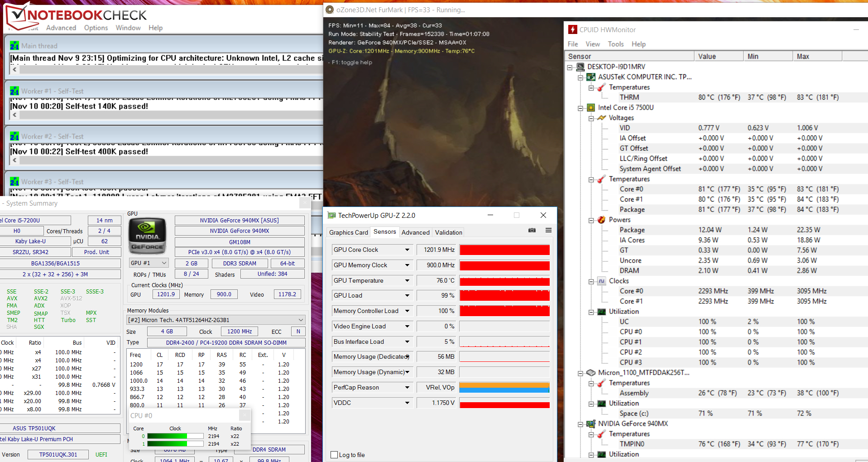Click the Main thread horizontal scrollbar left arrow
Image resolution: width=868 pixels, height=462 pixels.
point(15,70)
